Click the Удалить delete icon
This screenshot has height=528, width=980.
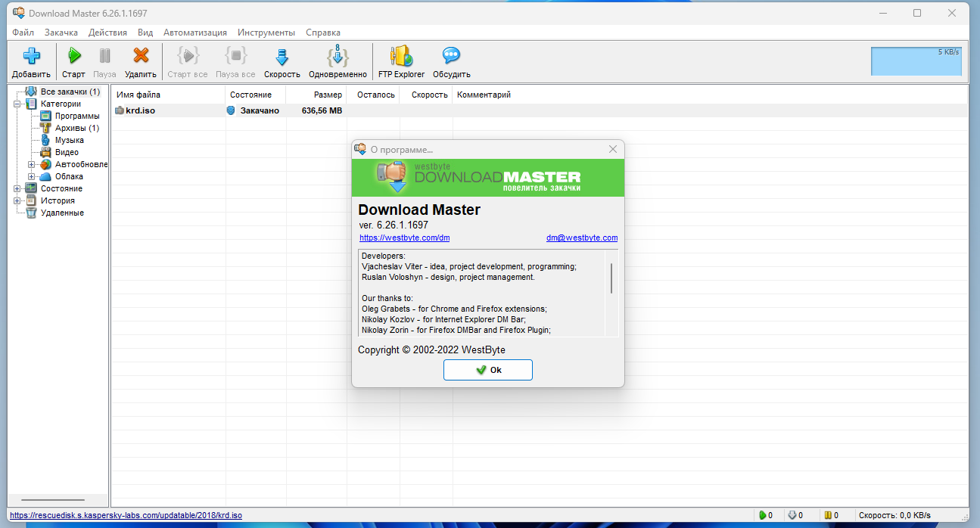point(140,57)
